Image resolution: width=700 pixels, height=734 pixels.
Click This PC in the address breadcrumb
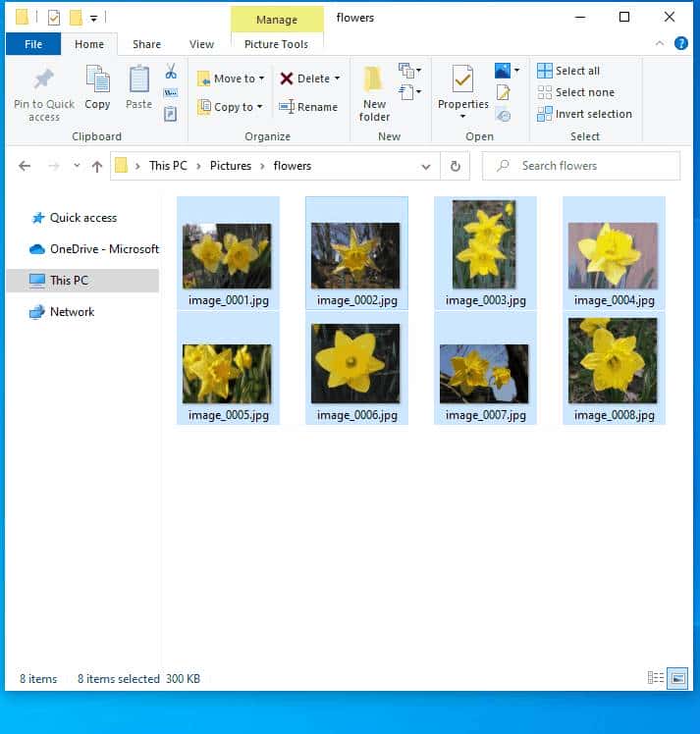click(x=168, y=166)
